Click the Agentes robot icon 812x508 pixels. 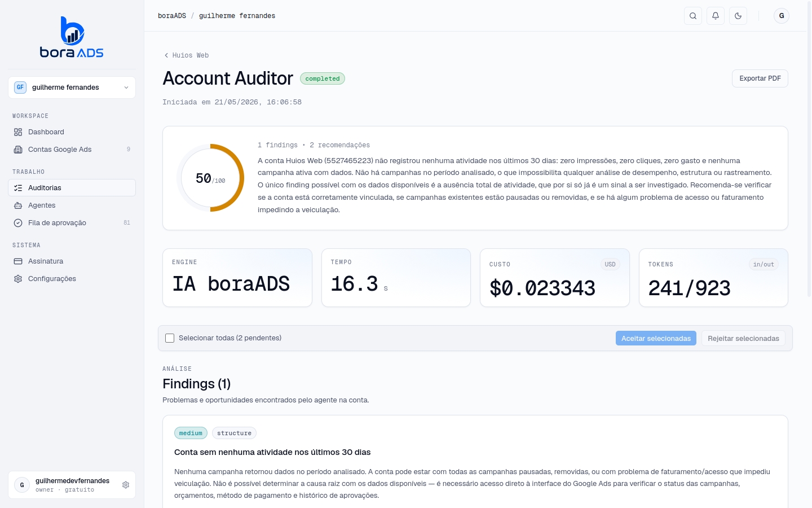click(18, 205)
